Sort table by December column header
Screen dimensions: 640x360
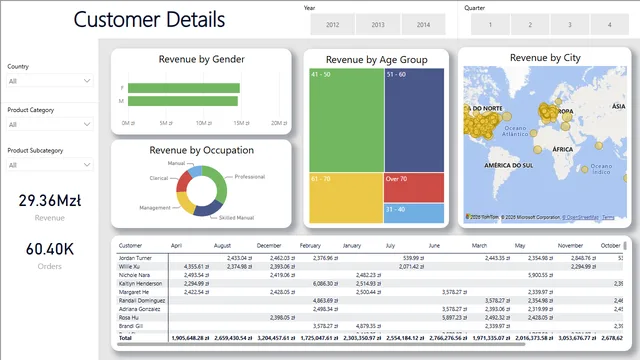[269, 245]
